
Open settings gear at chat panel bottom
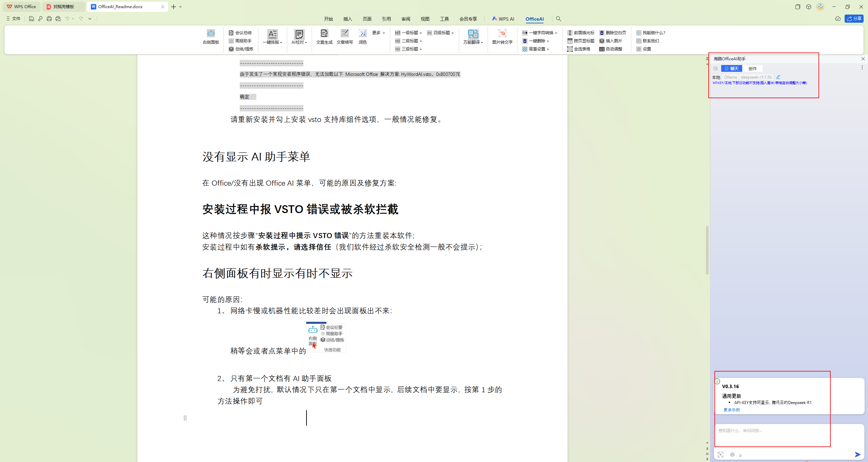(732, 454)
